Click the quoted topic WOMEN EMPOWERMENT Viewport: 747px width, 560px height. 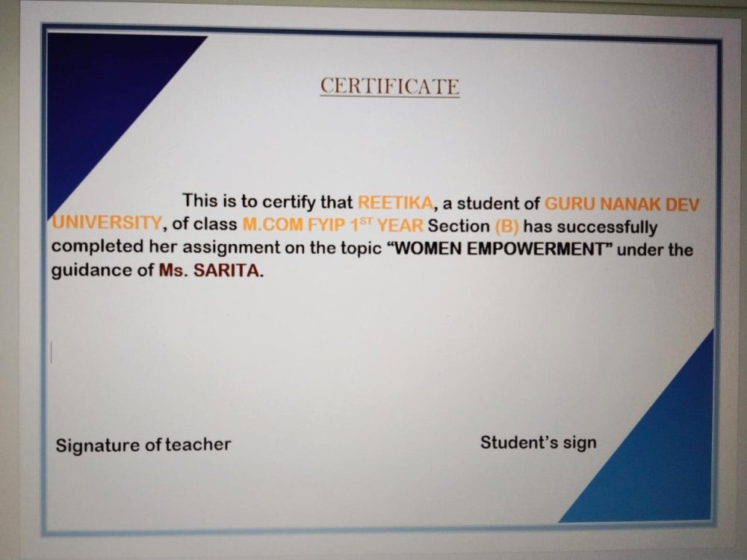[500, 249]
